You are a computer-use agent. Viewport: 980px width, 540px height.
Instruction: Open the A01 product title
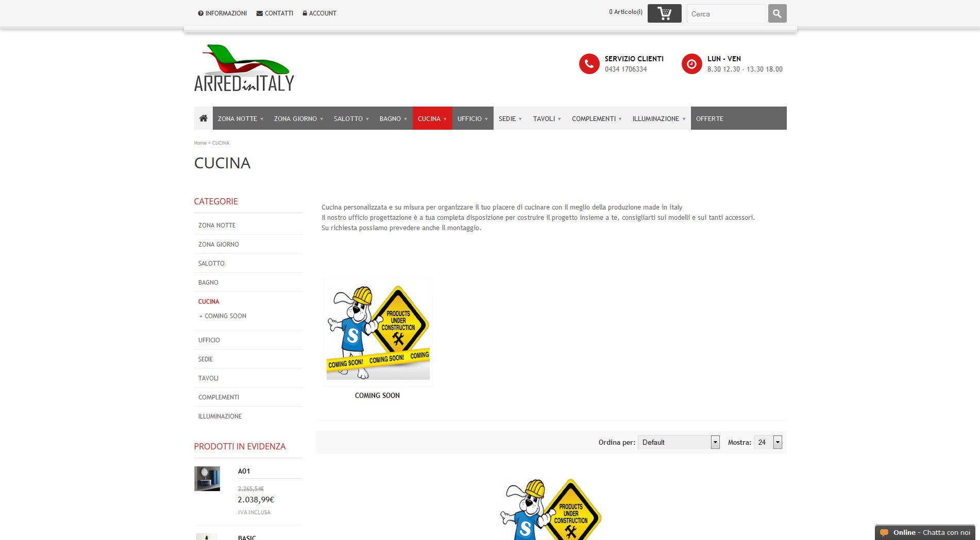tap(244, 471)
